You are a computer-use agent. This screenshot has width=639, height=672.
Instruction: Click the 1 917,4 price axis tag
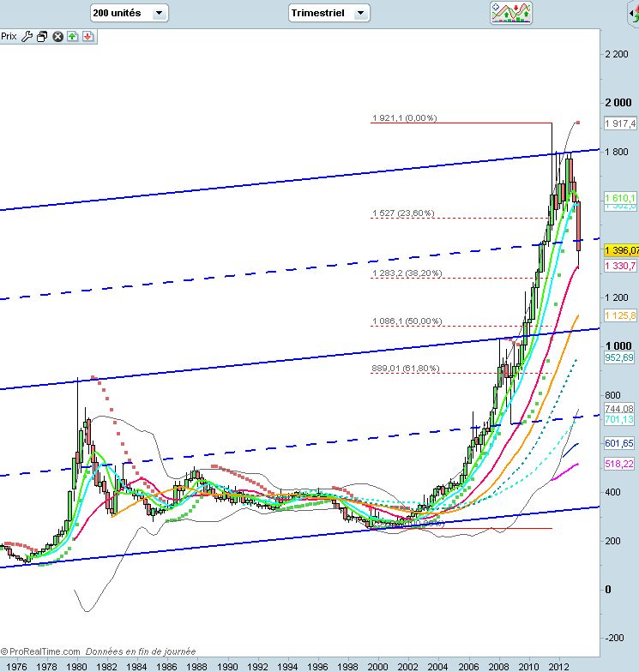(x=620, y=123)
